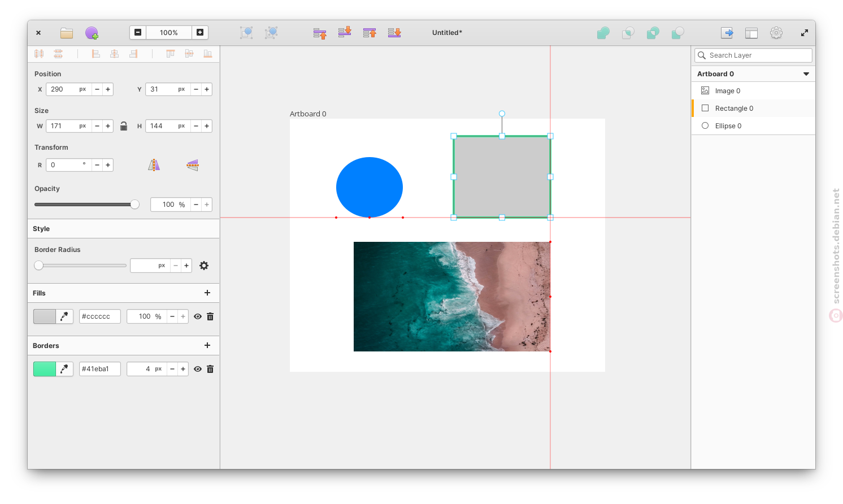
Task: Decrease the opacity percentage
Action: coord(196,205)
